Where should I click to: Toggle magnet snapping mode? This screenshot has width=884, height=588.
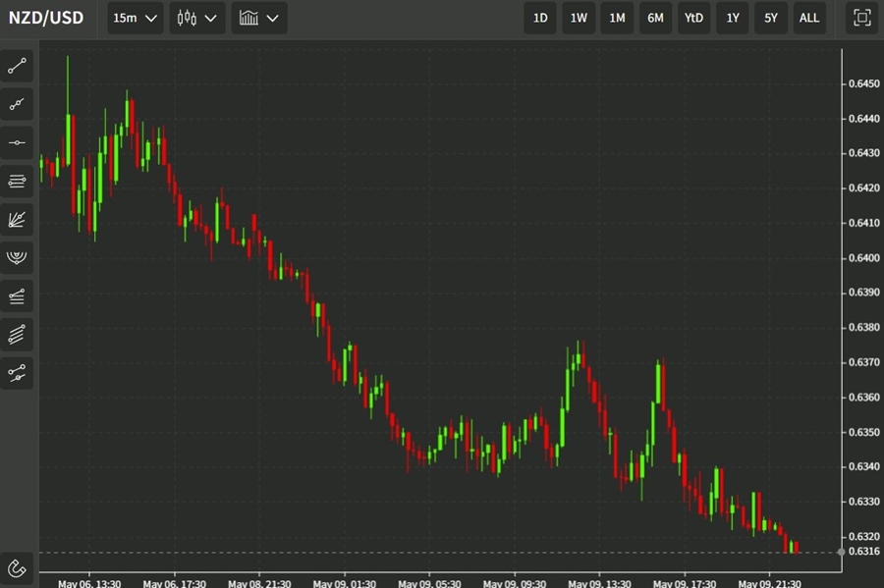pos(17,567)
